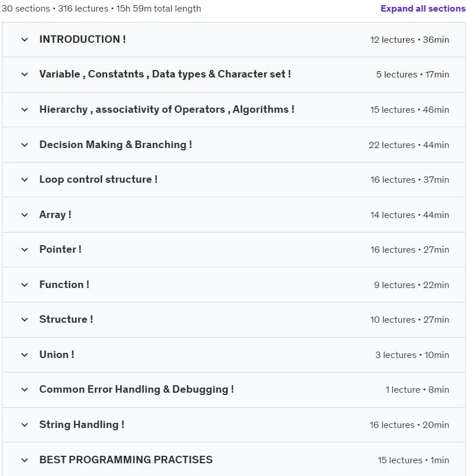The image size is (466, 476).
Task: Click the Expand all sections link
Action: 423,9
